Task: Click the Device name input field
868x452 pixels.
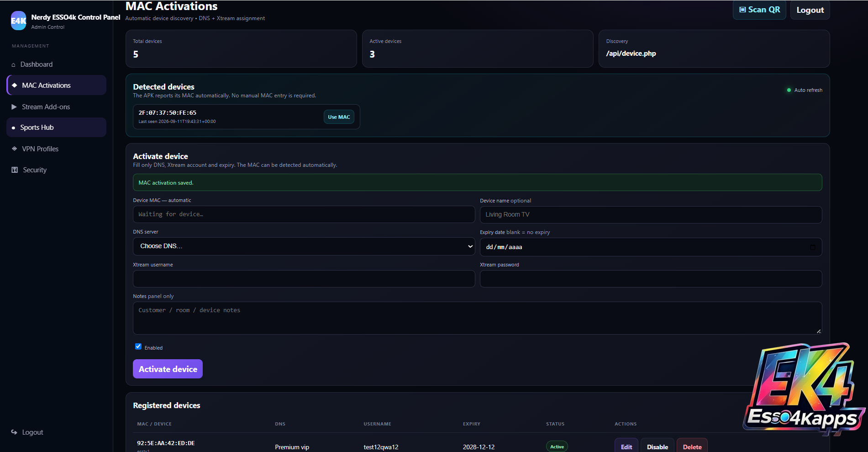Action: (x=651, y=215)
